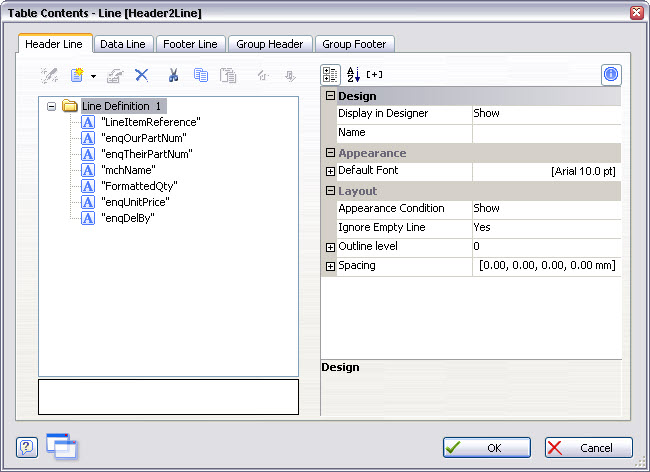This screenshot has height=472, width=650.
Task: Select the LineItemReference field icon
Action: coord(88,122)
